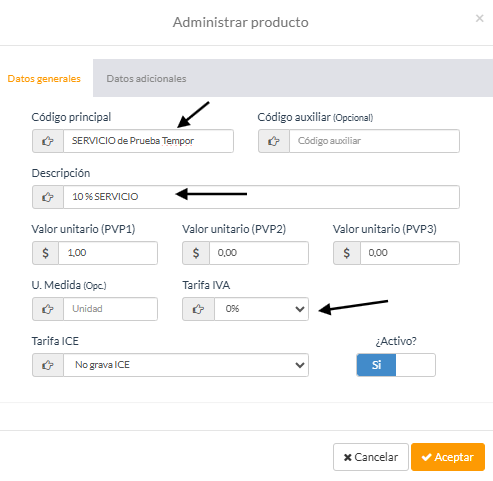Screen dimensions: 493x481
Task: Click into the Descripción text field
Action: pos(261,197)
